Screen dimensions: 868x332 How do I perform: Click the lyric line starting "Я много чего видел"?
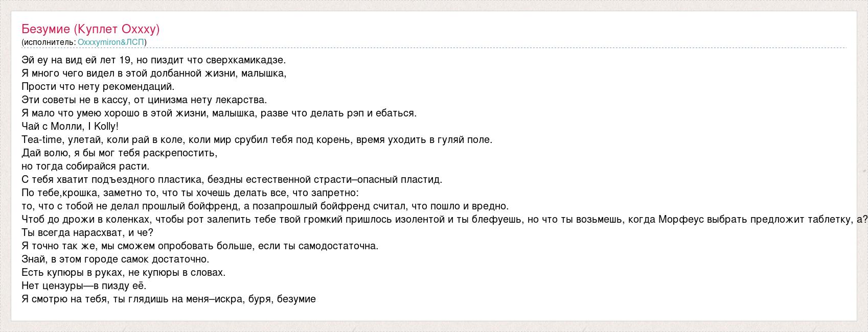pos(154,73)
